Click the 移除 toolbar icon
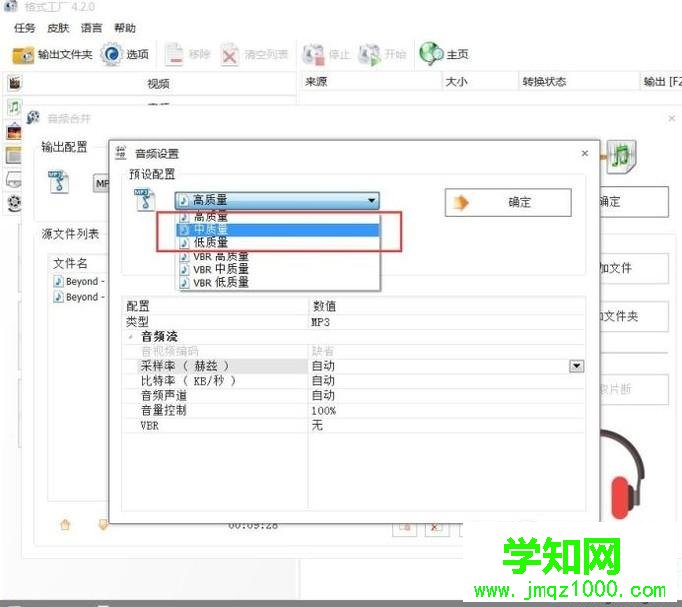Image resolution: width=682 pixels, height=607 pixels. click(x=174, y=55)
